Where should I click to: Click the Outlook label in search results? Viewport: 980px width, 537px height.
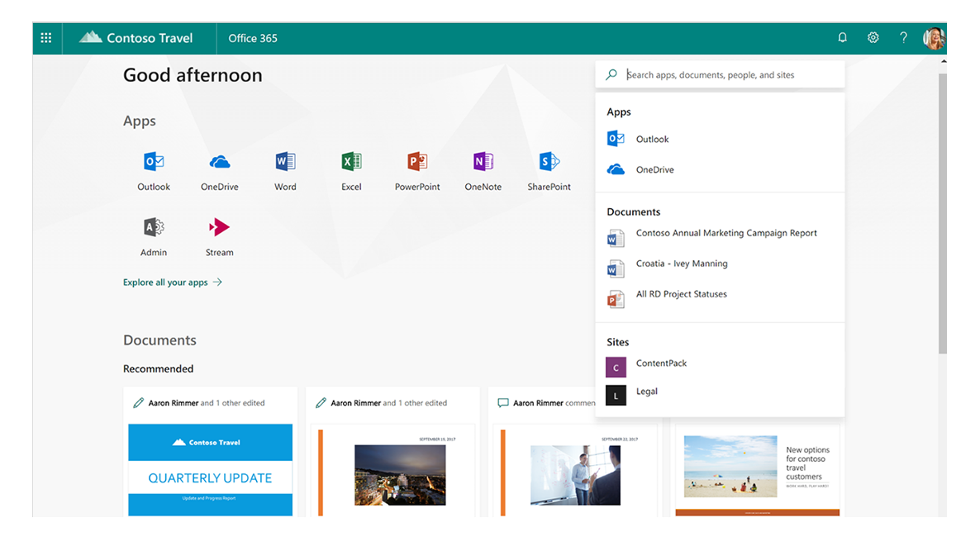click(653, 140)
